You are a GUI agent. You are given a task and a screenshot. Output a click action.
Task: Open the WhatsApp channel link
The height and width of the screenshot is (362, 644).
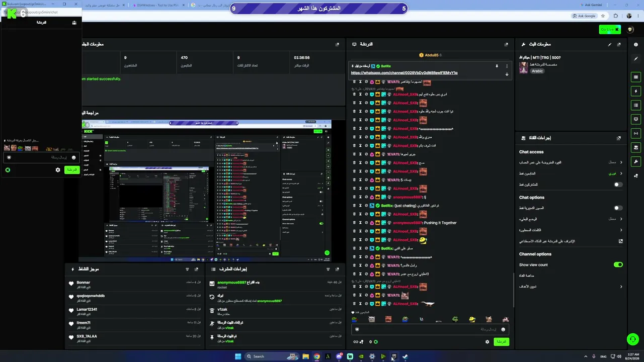pos(404,73)
